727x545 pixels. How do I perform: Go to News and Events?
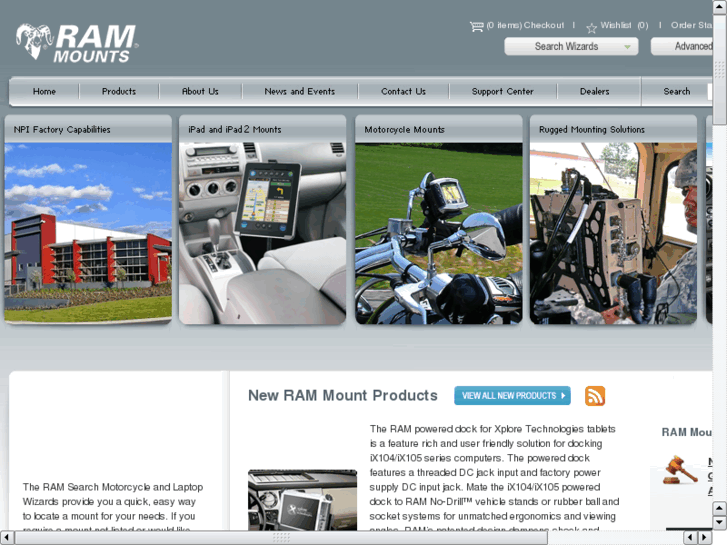[300, 91]
